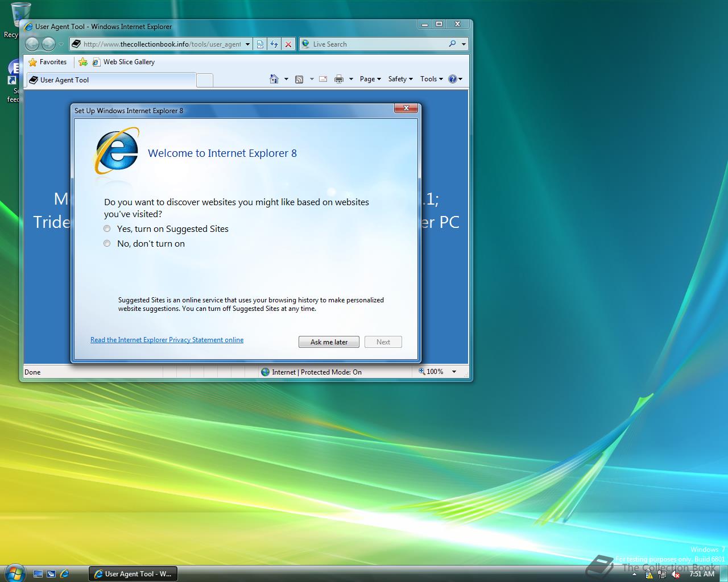Click the Home icon in command bar

click(274, 79)
